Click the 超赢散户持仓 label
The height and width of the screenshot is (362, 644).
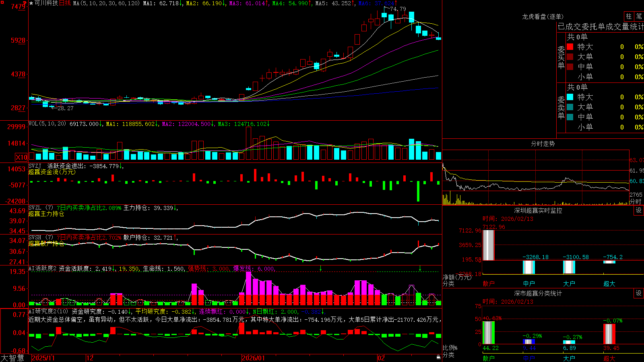(x=46, y=244)
